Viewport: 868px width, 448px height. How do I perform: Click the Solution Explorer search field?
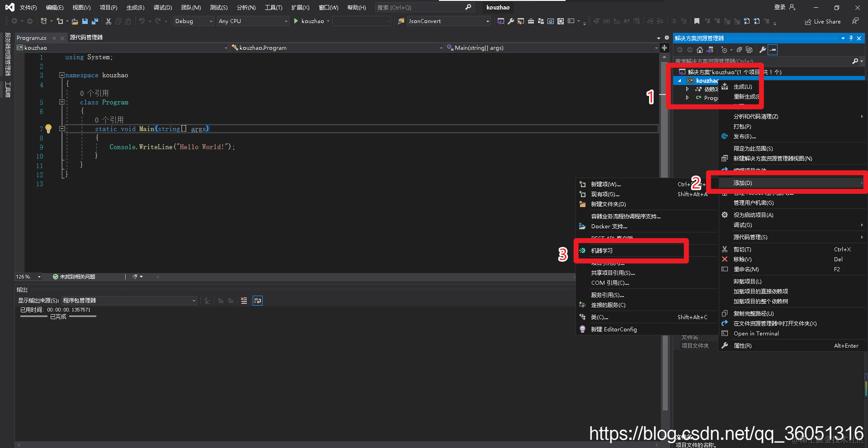(763, 61)
